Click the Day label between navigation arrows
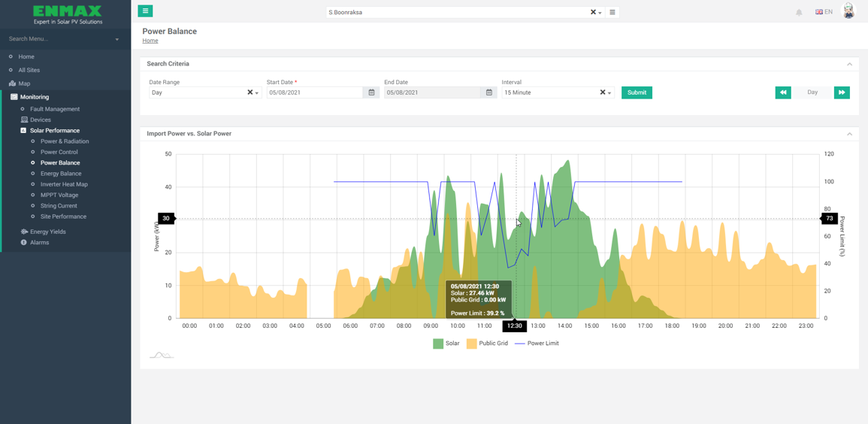Screen dimensions: 868x424 click(x=812, y=92)
